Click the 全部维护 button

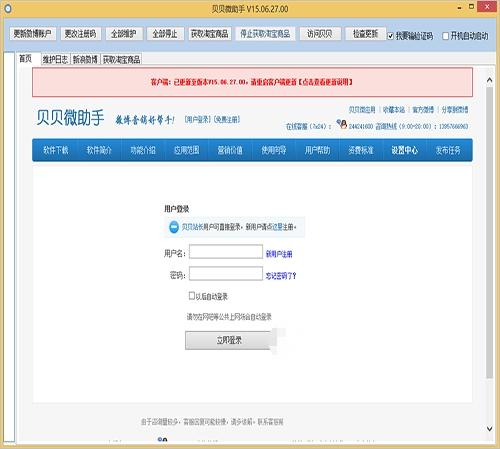[124, 34]
